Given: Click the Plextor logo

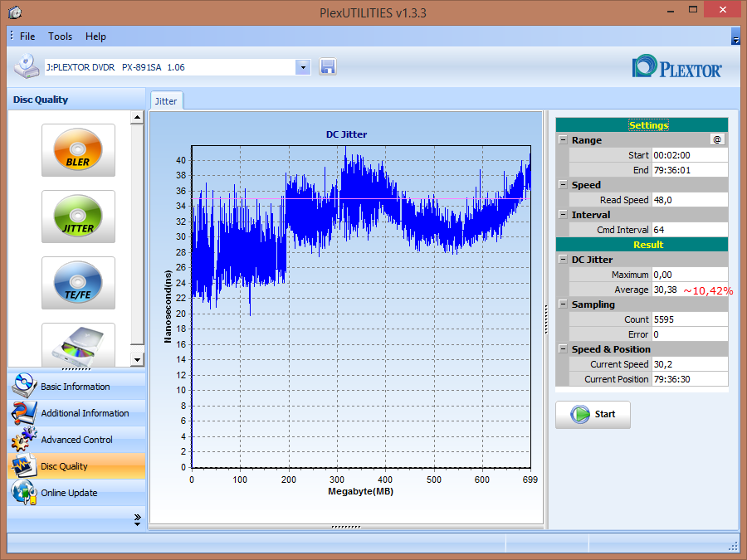Looking at the screenshot, I should 676,66.
